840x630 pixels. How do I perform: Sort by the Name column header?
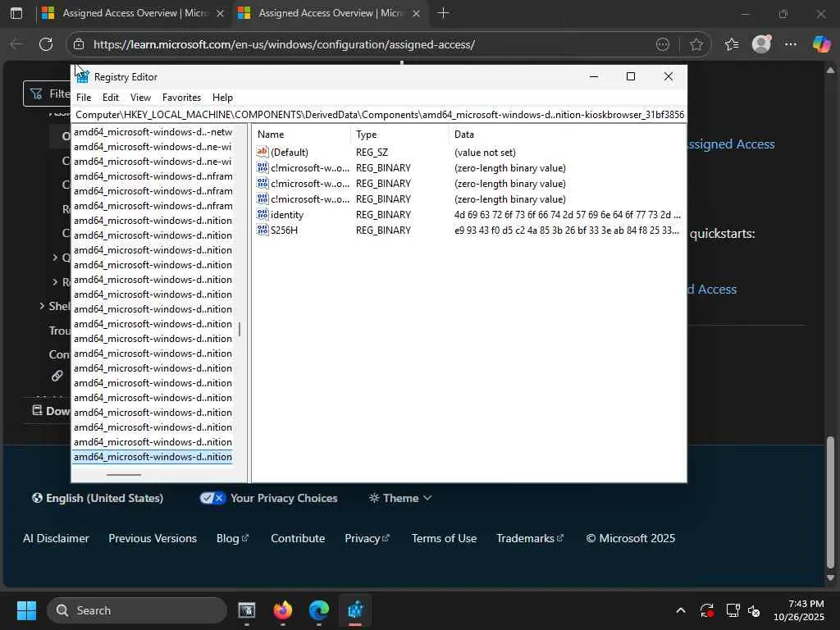click(x=301, y=134)
